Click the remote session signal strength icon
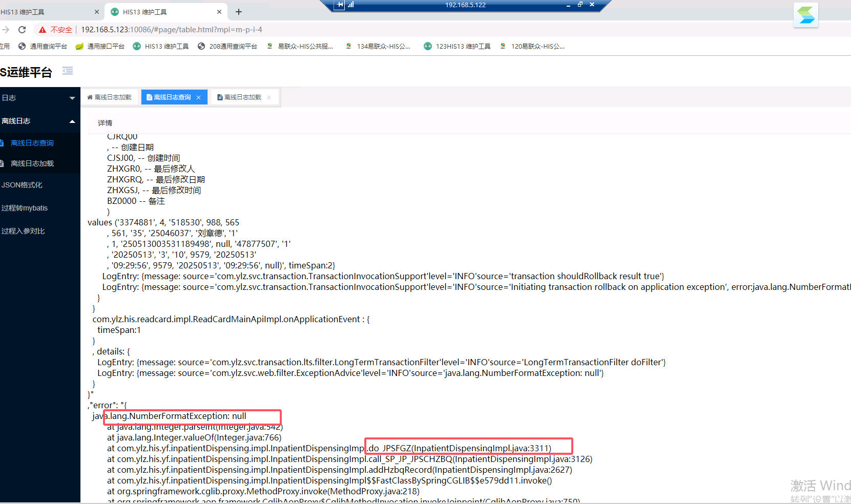 coord(351,5)
